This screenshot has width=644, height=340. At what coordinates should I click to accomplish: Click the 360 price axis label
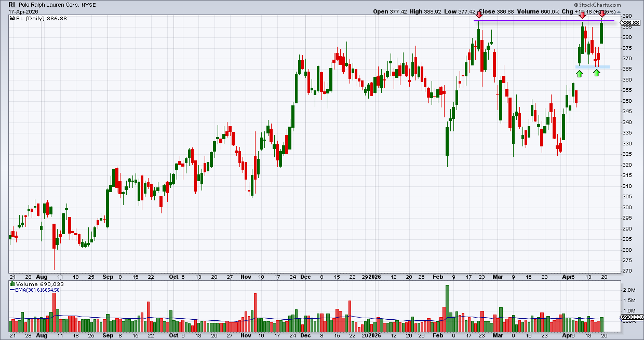tap(627, 80)
